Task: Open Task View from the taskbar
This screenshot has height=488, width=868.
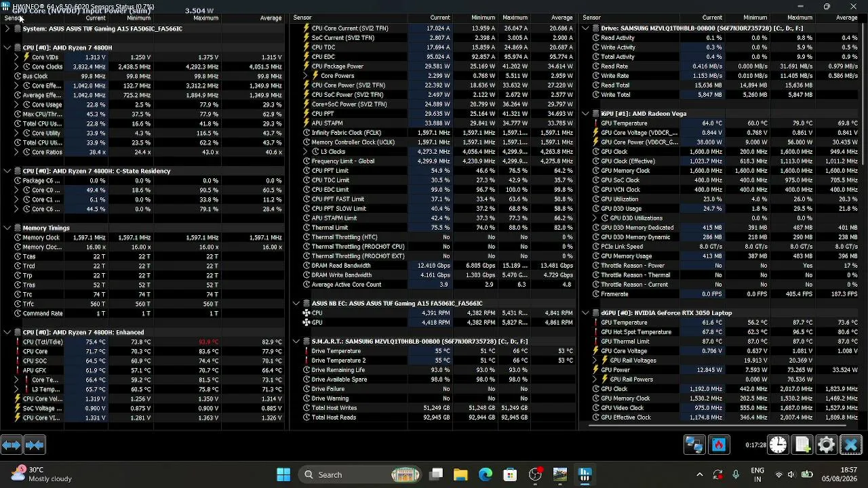Action: click(x=436, y=474)
